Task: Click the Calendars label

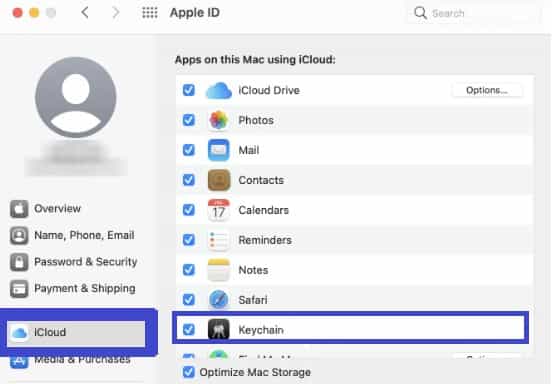Action: [264, 210]
